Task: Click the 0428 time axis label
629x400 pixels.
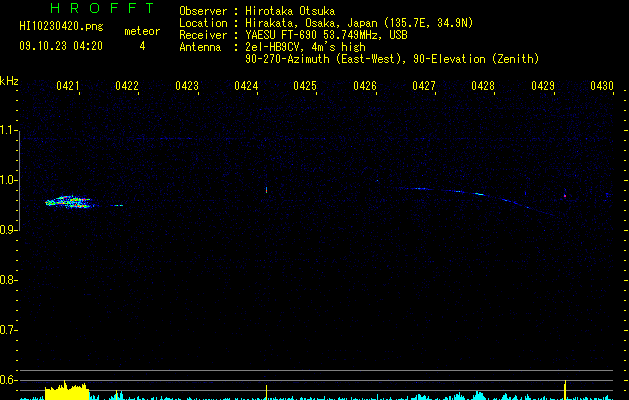Action: point(483,86)
